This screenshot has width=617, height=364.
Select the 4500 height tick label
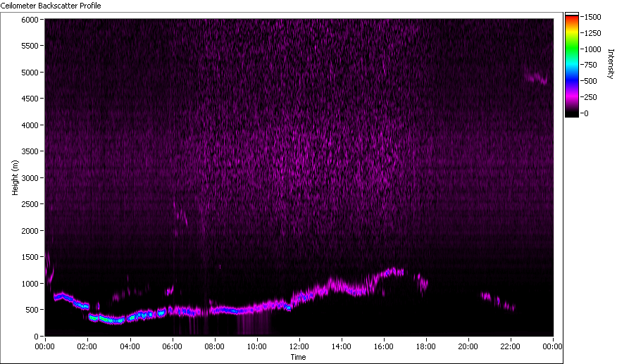[30, 99]
